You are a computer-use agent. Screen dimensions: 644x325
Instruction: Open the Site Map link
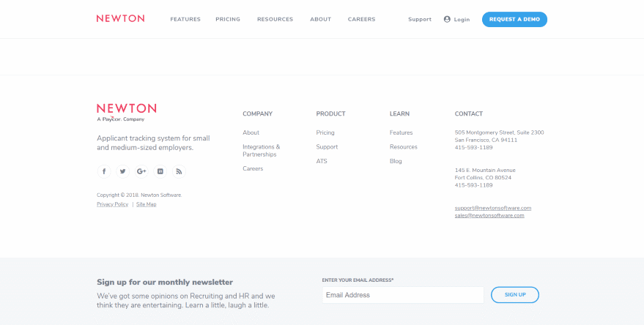point(147,204)
